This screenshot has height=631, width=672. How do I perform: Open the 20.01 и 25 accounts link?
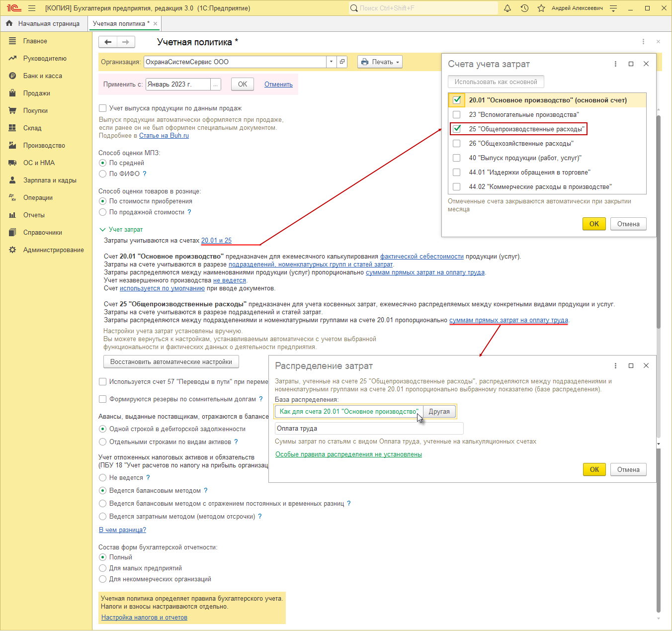(x=216, y=241)
